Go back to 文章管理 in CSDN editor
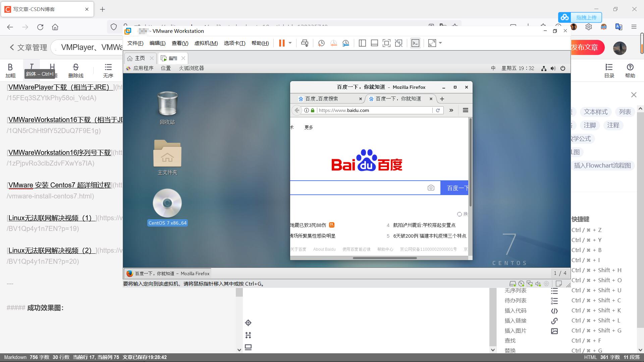This screenshot has width=644, height=362. [x=29, y=47]
